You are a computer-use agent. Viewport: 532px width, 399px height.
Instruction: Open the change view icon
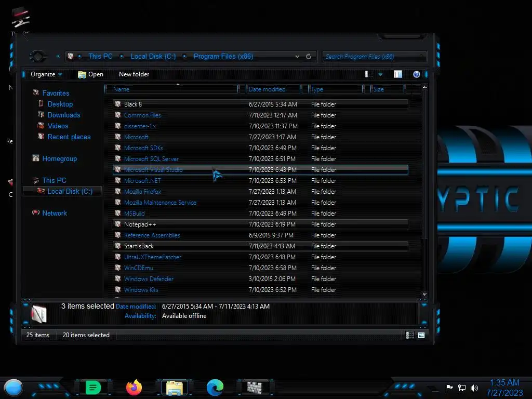[x=369, y=74]
